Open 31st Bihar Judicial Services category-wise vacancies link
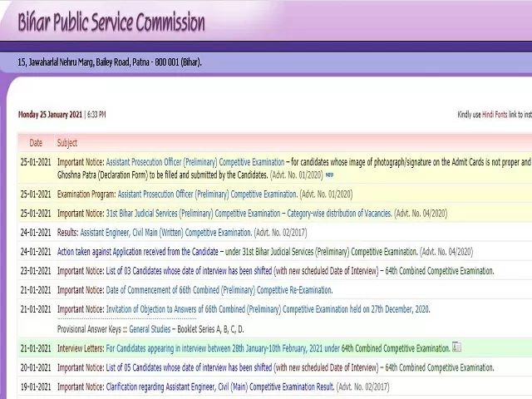This screenshot has width=532, height=399. coord(249,214)
